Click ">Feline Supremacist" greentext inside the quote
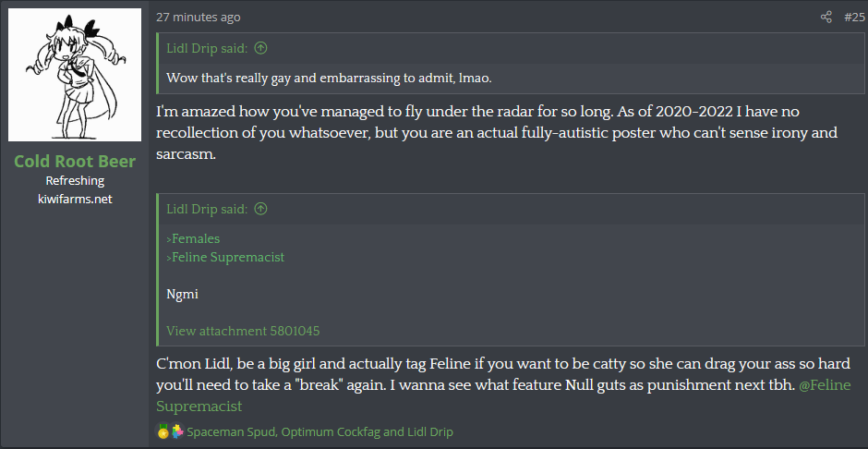Viewport: 868px width, 449px height. tap(225, 258)
